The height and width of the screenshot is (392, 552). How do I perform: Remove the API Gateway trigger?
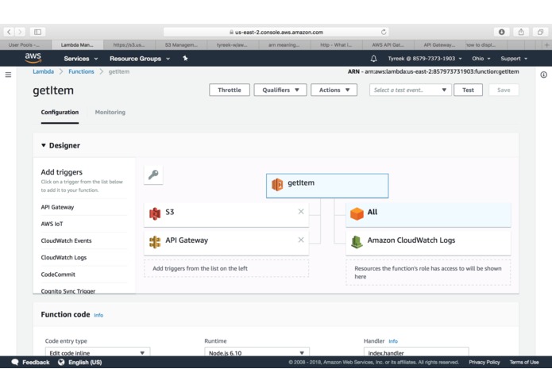coord(301,240)
